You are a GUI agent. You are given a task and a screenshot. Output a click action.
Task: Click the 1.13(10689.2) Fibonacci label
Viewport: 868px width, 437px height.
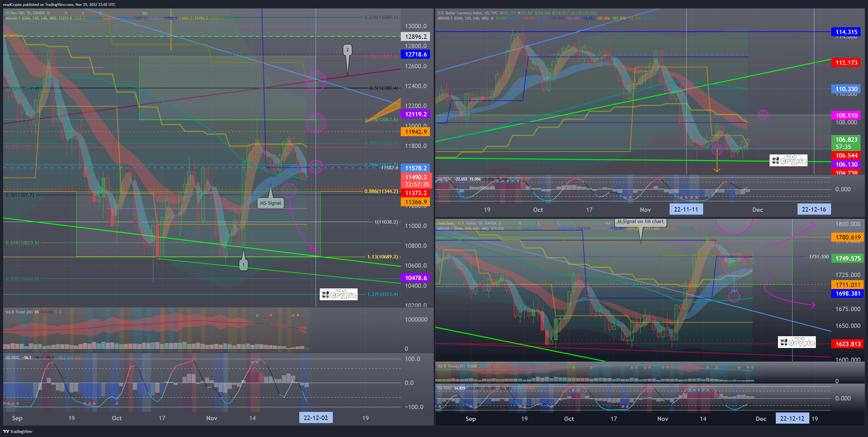click(x=382, y=256)
